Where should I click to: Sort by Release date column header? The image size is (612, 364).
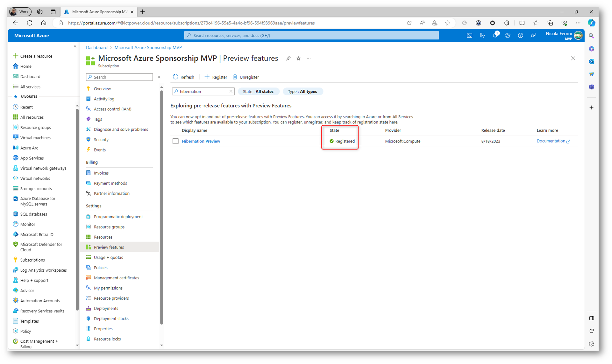click(493, 130)
